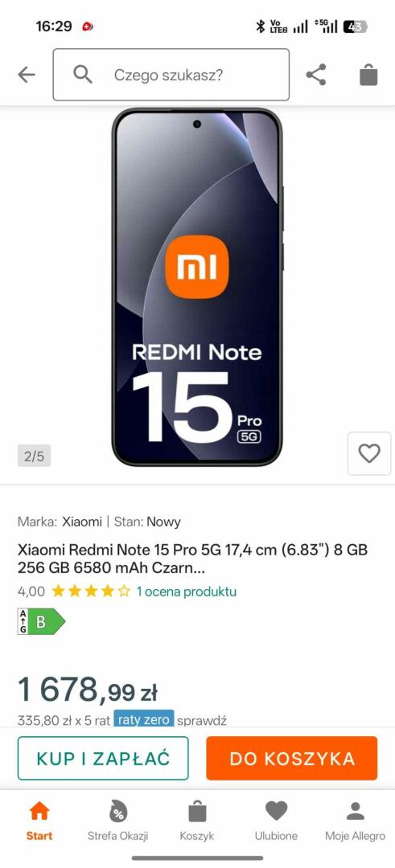395x868 pixels.
Task: Click the KUP I ZAPŁAĆ button
Action: pyautogui.click(x=103, y=758)
